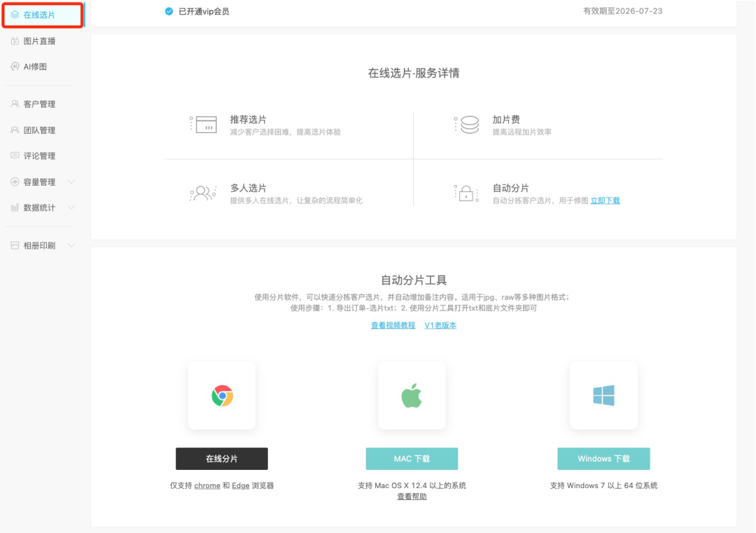The width and height of the screenshot is (756, 533).
Task: Go to 评论管理 in the sidebar
Action: point(39,155)
